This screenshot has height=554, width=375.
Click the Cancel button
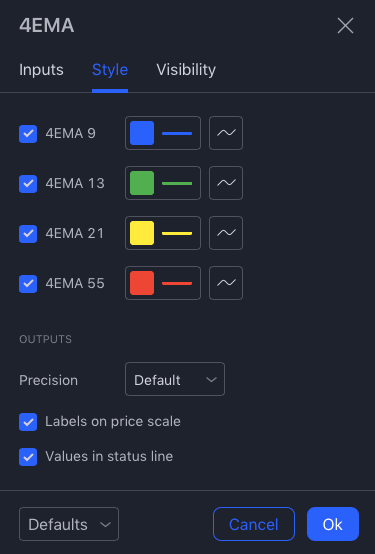coord(254,524)
